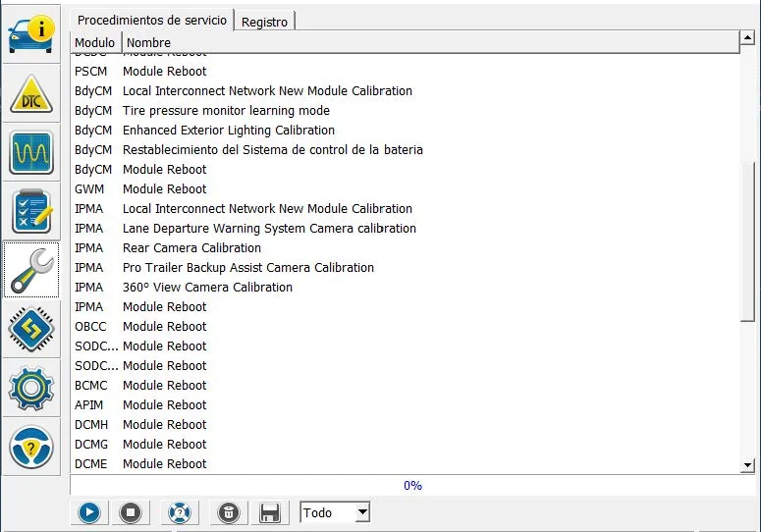
Task: Select Rear Camera Calibration procedure
Action: click(x=406, y=247)
